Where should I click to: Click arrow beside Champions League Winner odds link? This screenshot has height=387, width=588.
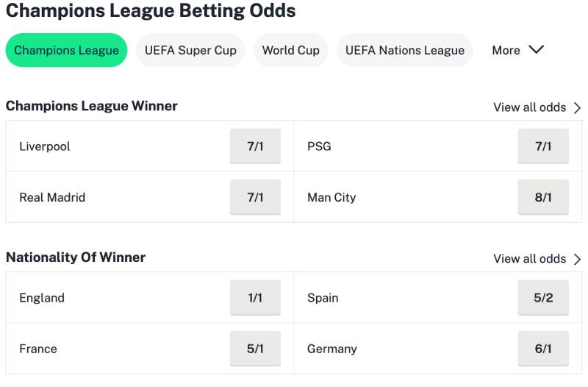(577, 108)
